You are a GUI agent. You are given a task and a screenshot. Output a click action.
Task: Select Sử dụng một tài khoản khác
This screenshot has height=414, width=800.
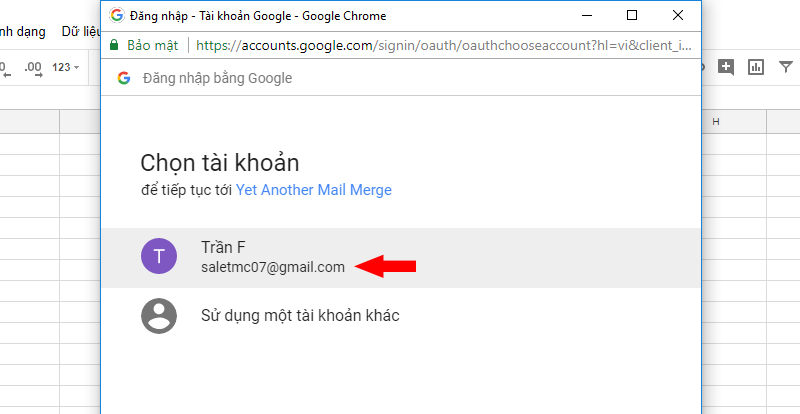click(401, 316)
